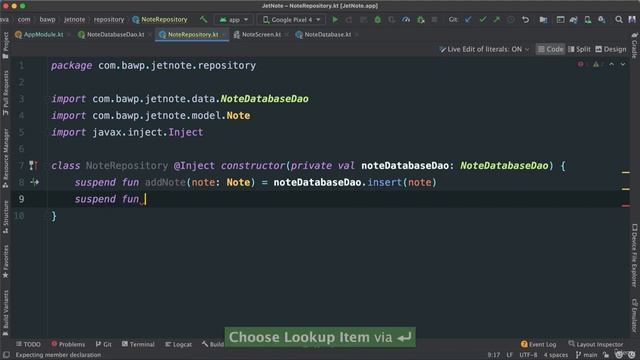
Task: Click the NoteRepository breadcrumb
Action: 160,20
